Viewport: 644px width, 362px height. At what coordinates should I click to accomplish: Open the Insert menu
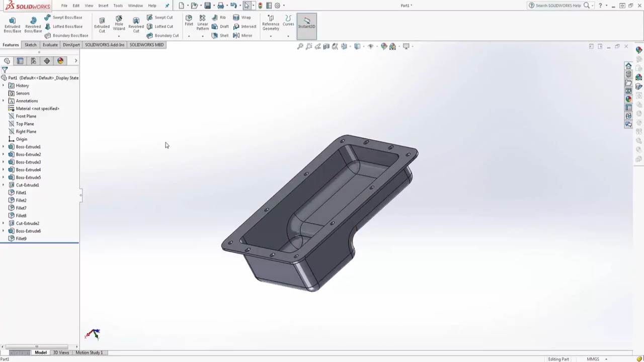(x=103, y=6)
